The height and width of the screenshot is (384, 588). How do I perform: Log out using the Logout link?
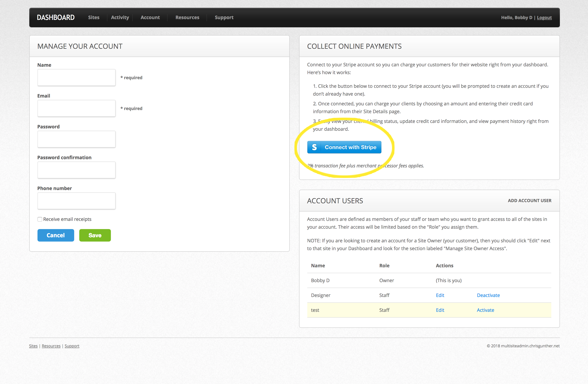pyautogui.click(x=544, y=18)
